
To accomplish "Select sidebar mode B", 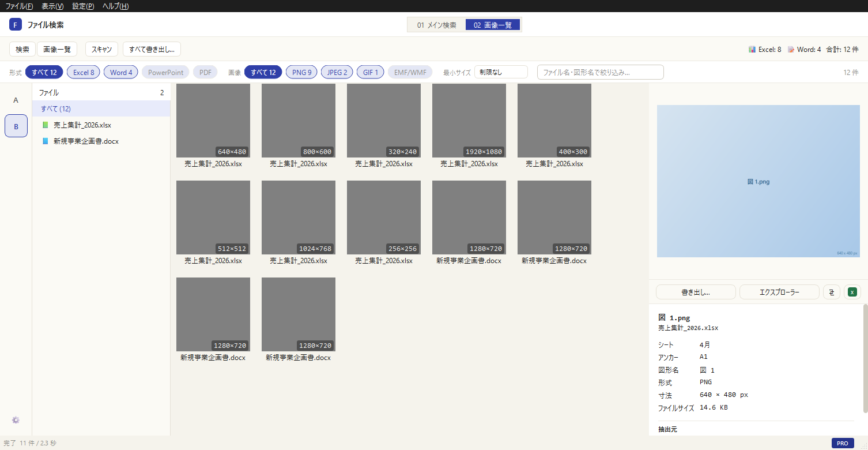I will [x=16, y=126].
